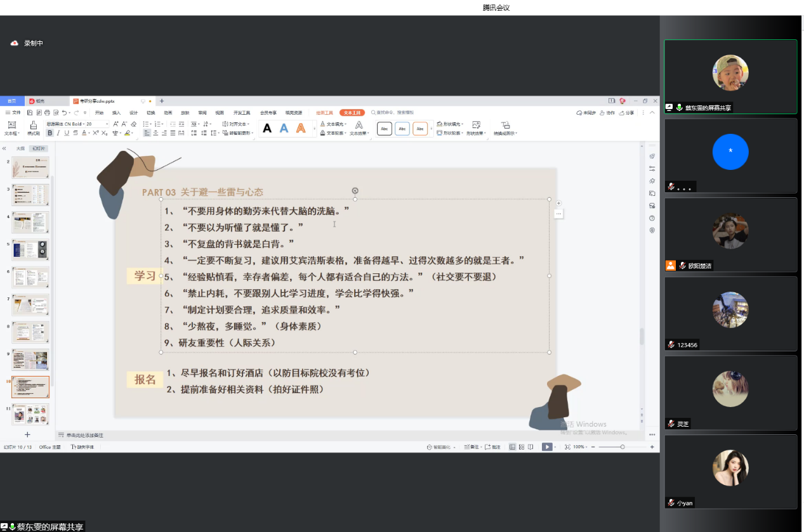The image size is (804, 532).
Task: Switch to slide sorter grid view icon
Action: [x=521, y=447]
